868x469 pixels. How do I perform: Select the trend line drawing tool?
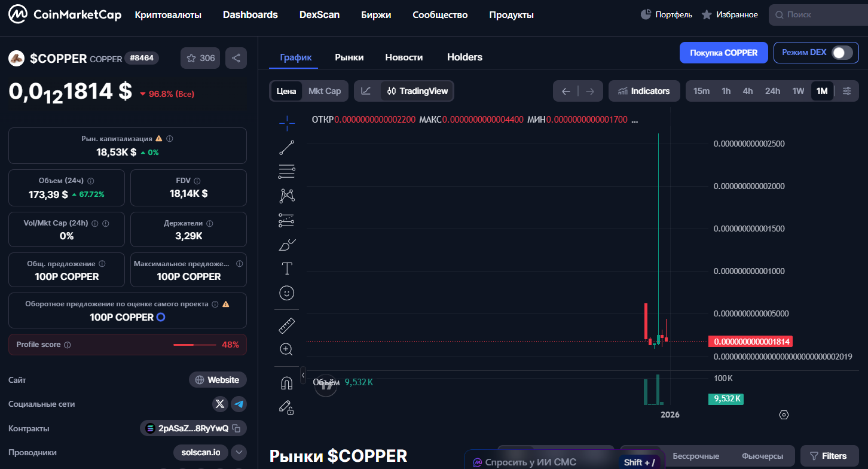pyautogui.click(x=287, y=148)
